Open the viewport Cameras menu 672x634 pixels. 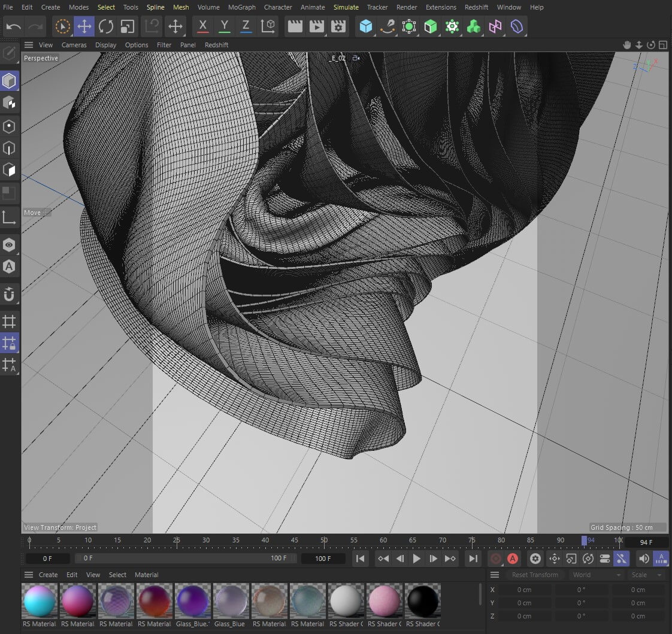(74, 45)
